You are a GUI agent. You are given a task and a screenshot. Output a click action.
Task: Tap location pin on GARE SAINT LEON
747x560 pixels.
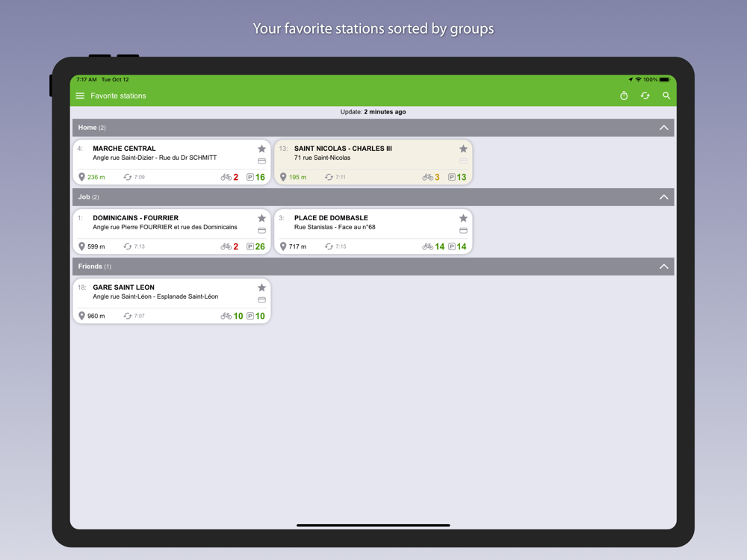coord(81,316)
